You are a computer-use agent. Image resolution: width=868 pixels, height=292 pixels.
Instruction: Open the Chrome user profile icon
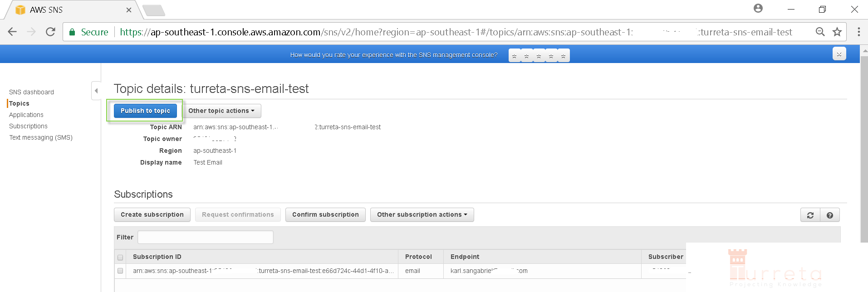tap(758, 8)
